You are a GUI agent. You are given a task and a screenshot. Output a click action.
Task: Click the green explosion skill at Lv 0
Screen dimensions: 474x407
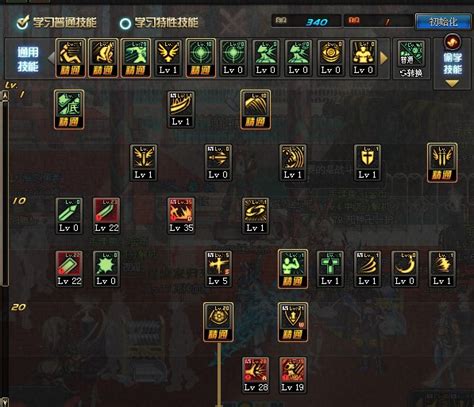pos(106,269)
